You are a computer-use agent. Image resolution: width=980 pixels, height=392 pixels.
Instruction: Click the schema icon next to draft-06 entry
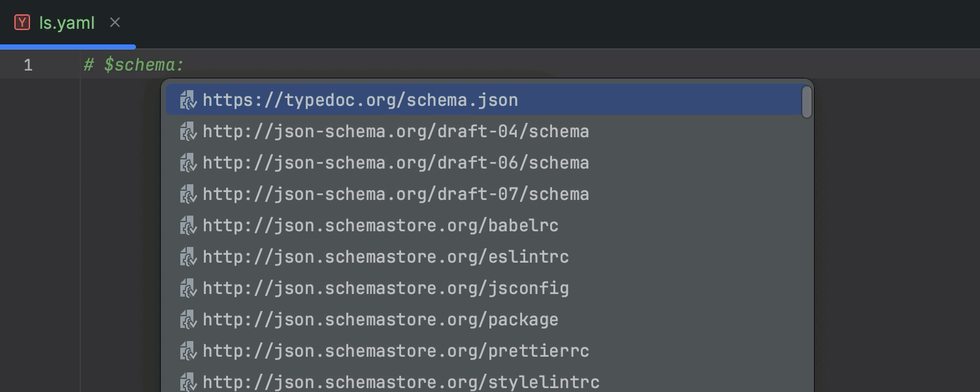pos(188,162)
